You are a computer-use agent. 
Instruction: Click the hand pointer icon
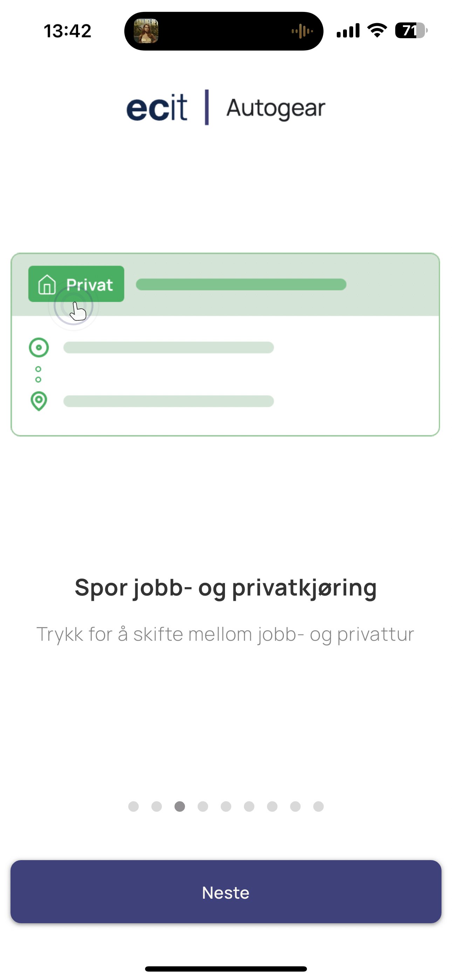click(78, 311)
